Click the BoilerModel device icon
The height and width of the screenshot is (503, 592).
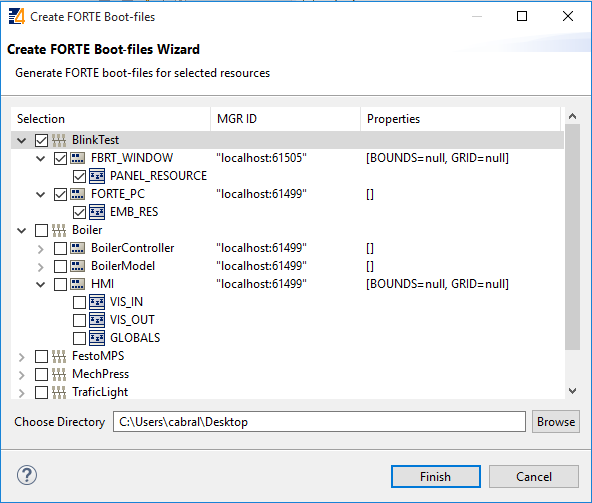click(78, 266)
